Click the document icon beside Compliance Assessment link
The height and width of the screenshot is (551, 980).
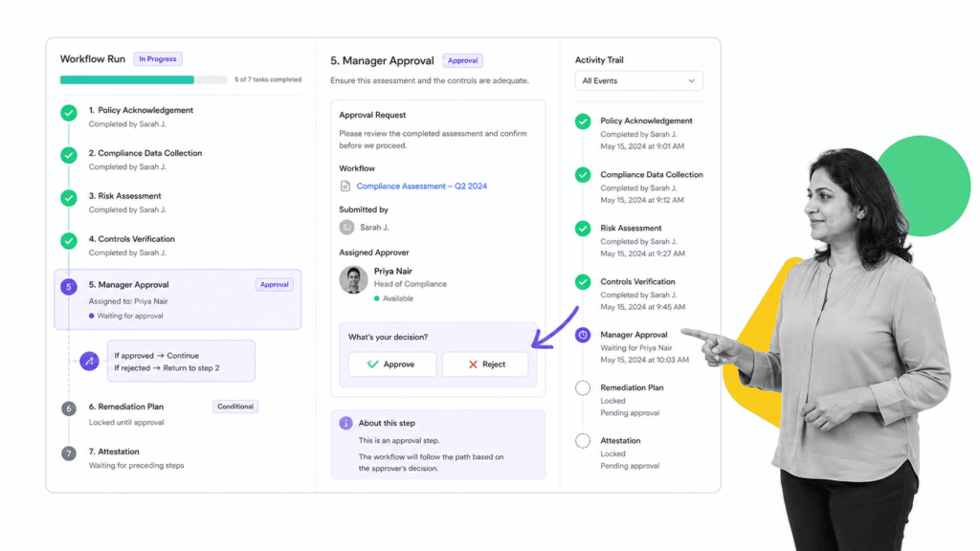[x=345, y=187]
